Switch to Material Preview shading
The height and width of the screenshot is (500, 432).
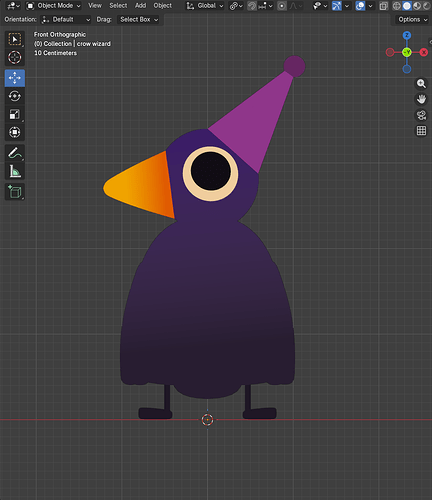417,6
